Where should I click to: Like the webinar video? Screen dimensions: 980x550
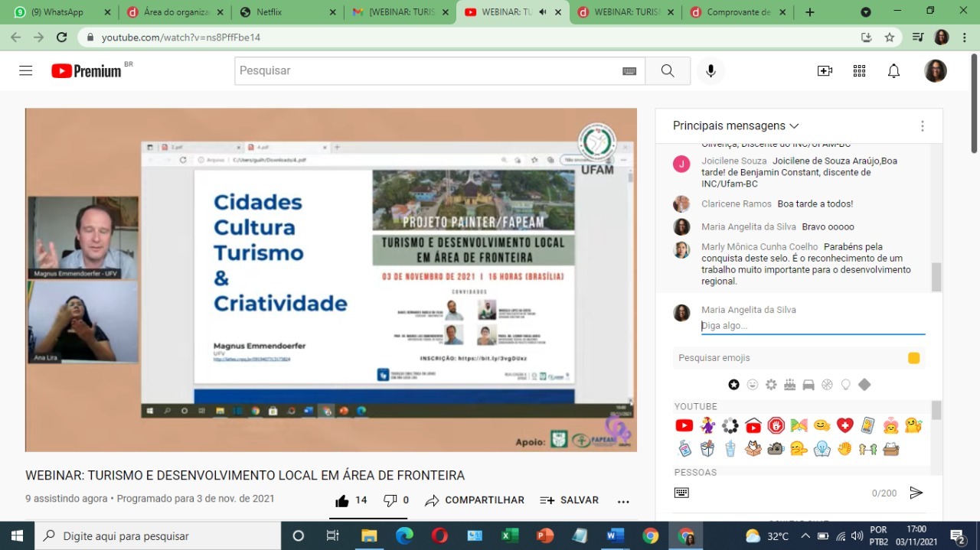[343, 500]
